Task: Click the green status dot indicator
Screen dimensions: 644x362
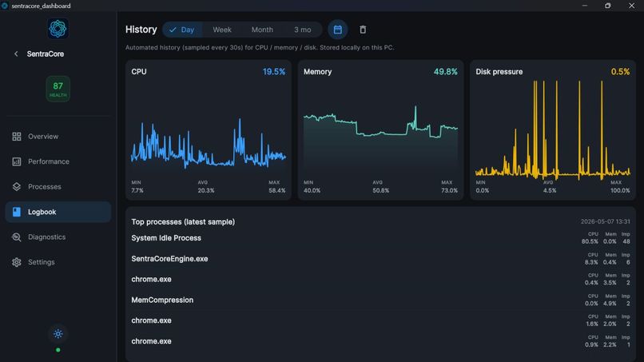Action: click(58, 350)
